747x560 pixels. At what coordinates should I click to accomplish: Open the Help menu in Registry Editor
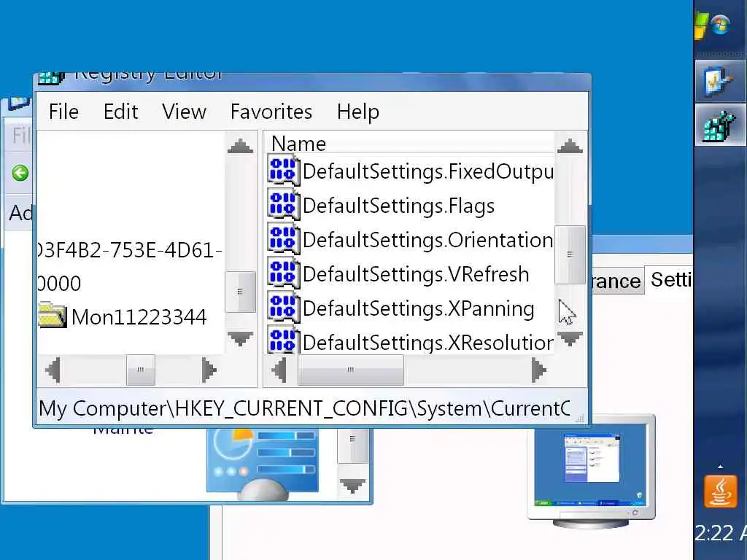coord(357,112)
